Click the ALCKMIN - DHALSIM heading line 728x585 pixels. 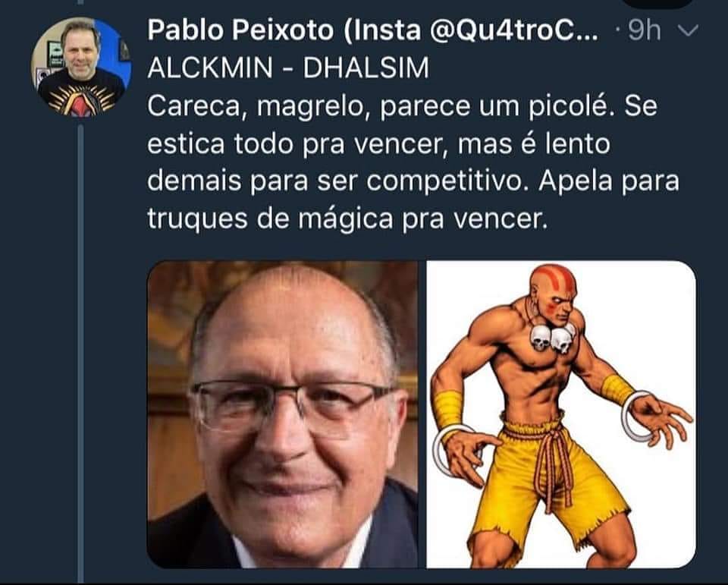pyautogui.click(x=288, y=68)
